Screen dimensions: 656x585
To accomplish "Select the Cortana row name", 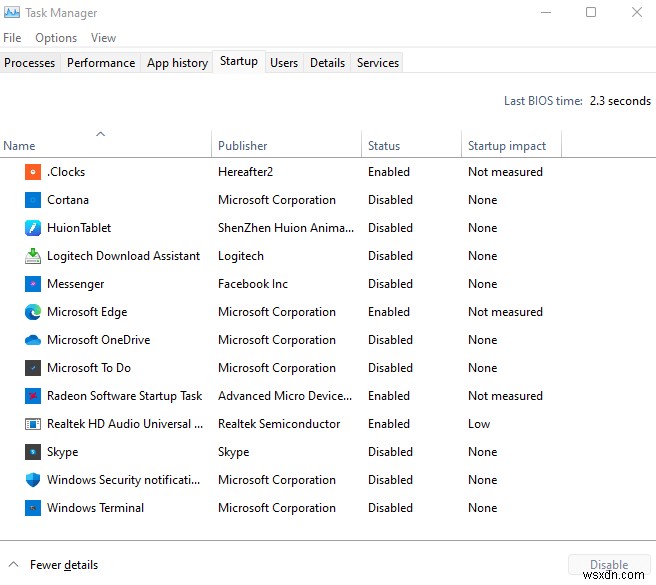I will (68, 200).
